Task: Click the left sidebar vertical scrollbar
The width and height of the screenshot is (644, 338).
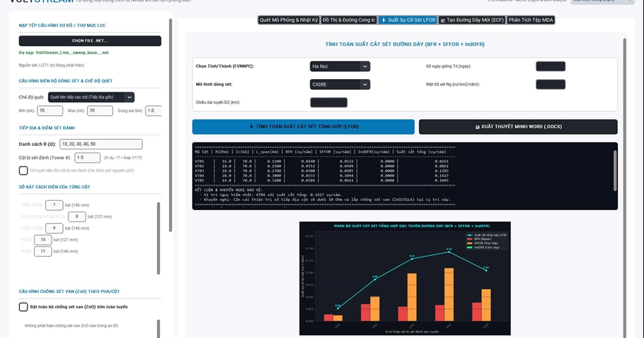Action: [x=170, y=125]
